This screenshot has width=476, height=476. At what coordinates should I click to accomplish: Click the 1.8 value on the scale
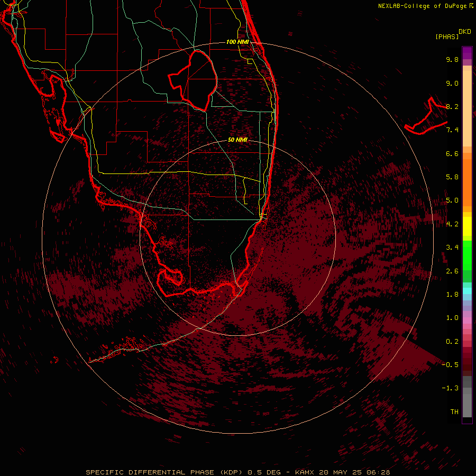pos(452,295)
